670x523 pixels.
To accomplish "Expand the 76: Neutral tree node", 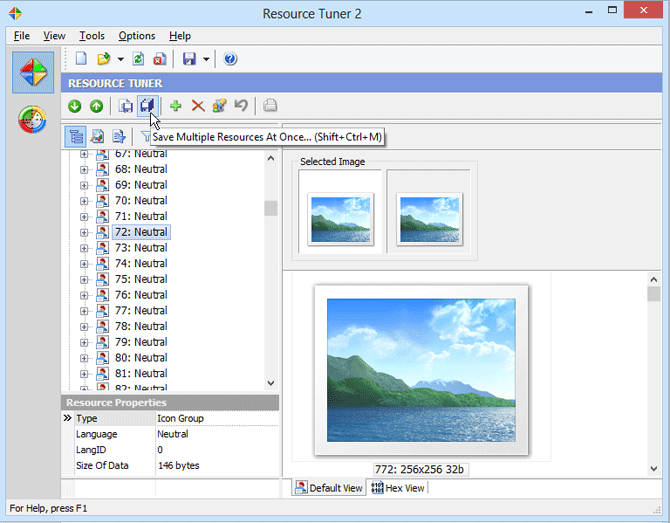I will click(84, 295).
